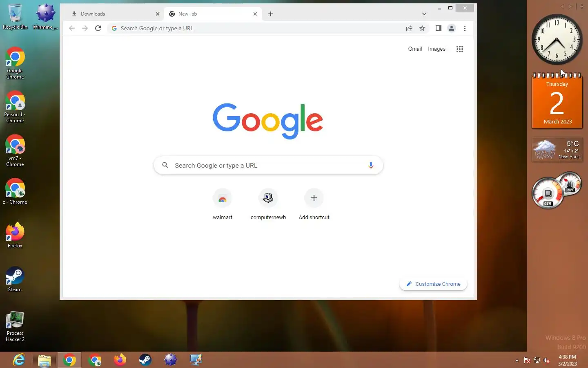
Task: Open the Chrome profile avatar menu
Action: tap(452, 28)
